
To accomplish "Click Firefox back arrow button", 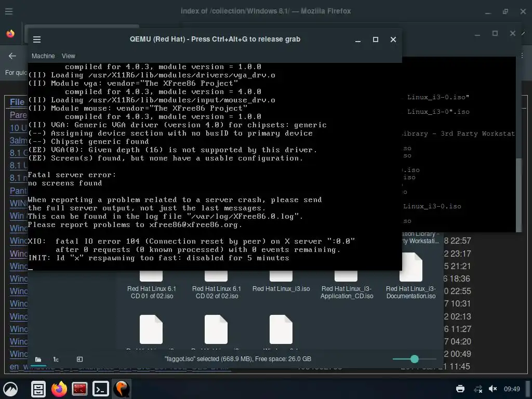I will tap(12, 56).
